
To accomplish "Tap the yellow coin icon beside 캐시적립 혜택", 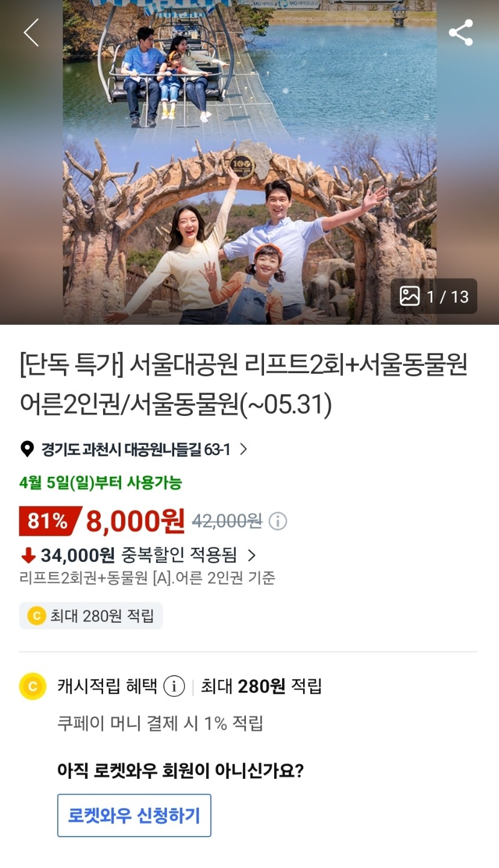I will pos(33,686).
